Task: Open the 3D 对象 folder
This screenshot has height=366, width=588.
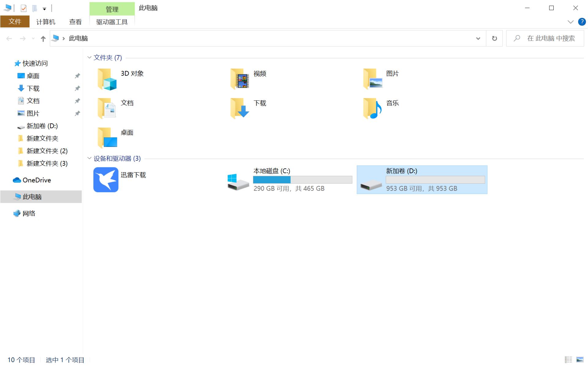Action: click(107, 79)
